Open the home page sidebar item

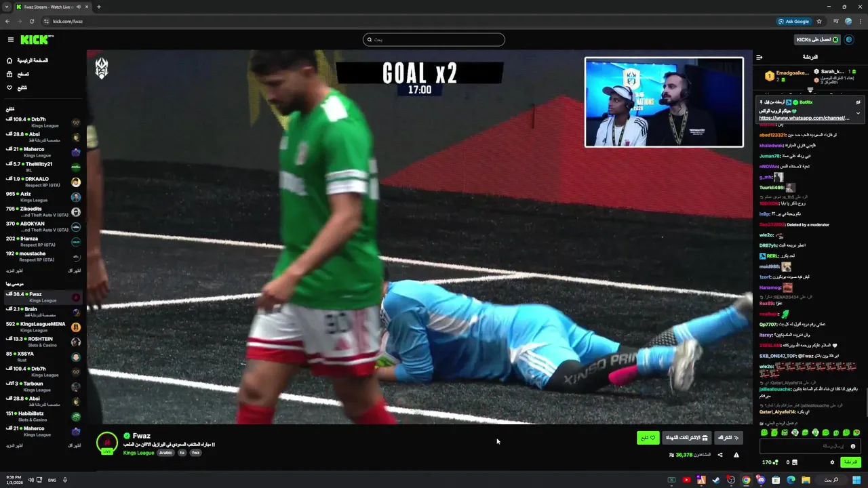(x=27, y=60)
